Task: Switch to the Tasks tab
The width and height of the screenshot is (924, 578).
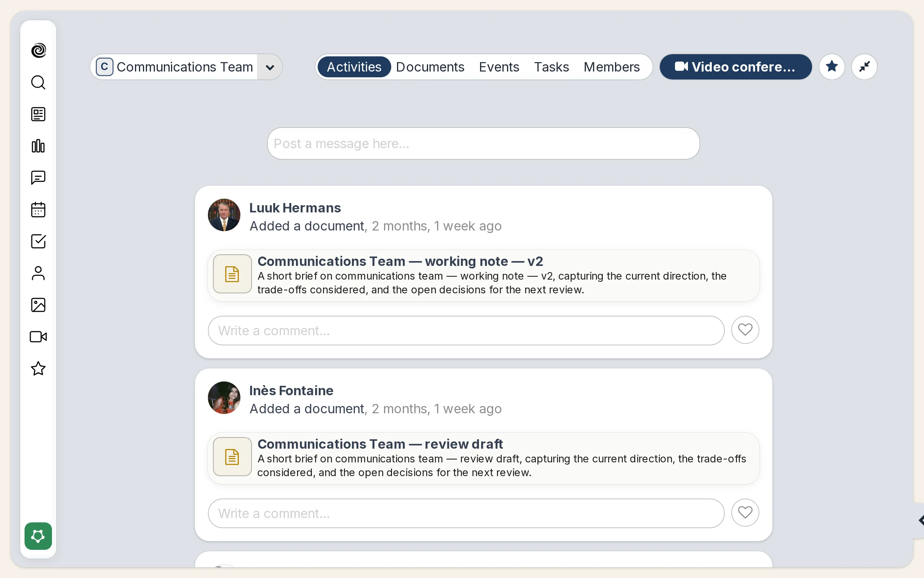Action: (552, 67)
